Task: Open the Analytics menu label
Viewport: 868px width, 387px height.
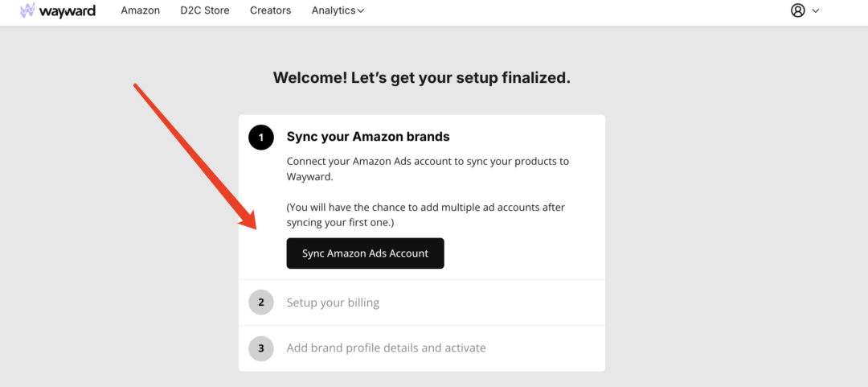Action: point(334,10)
